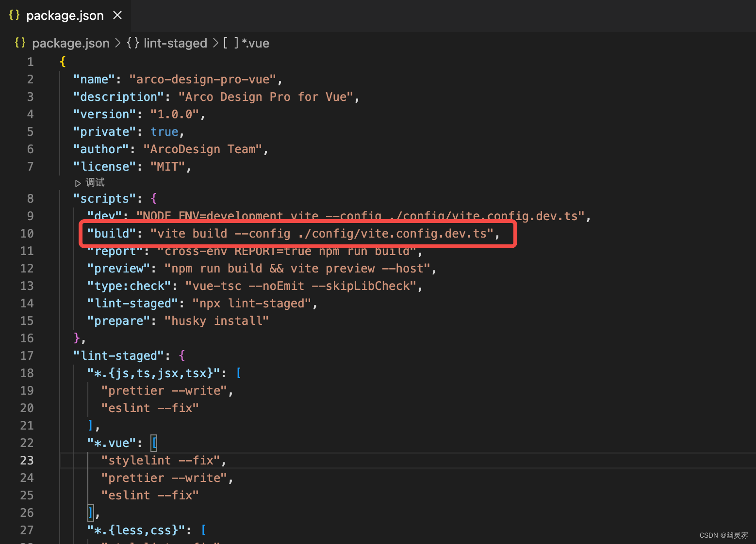Click line number 23 in the gutter
This screenshot has height=544, width=756.
(27, 461)
